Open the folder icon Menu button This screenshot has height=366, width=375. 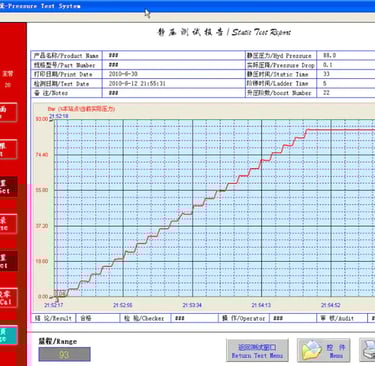323,350
